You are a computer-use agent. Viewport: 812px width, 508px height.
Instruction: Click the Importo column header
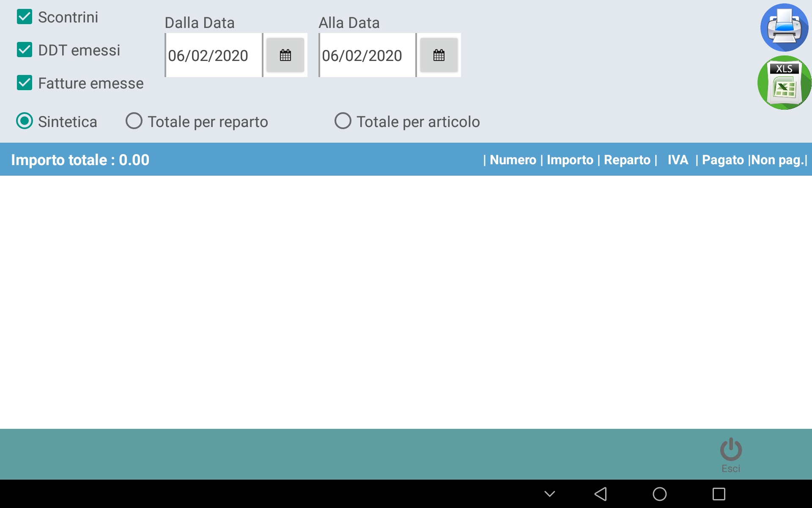pos(570,160)
